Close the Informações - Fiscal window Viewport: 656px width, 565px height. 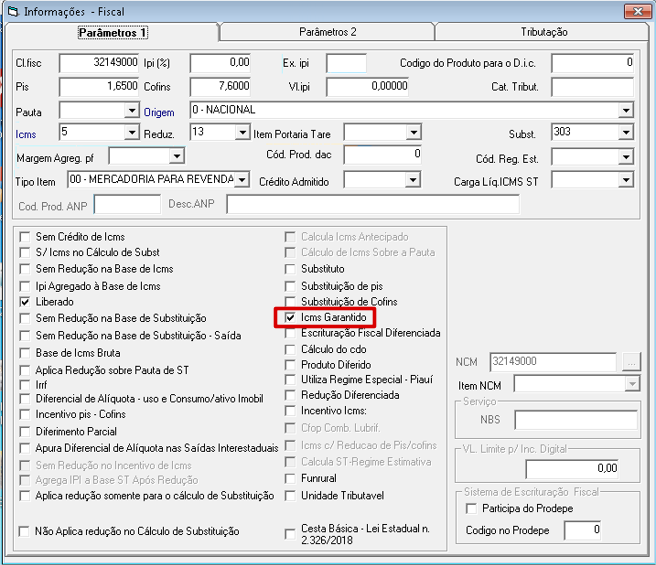pos(637,11)
